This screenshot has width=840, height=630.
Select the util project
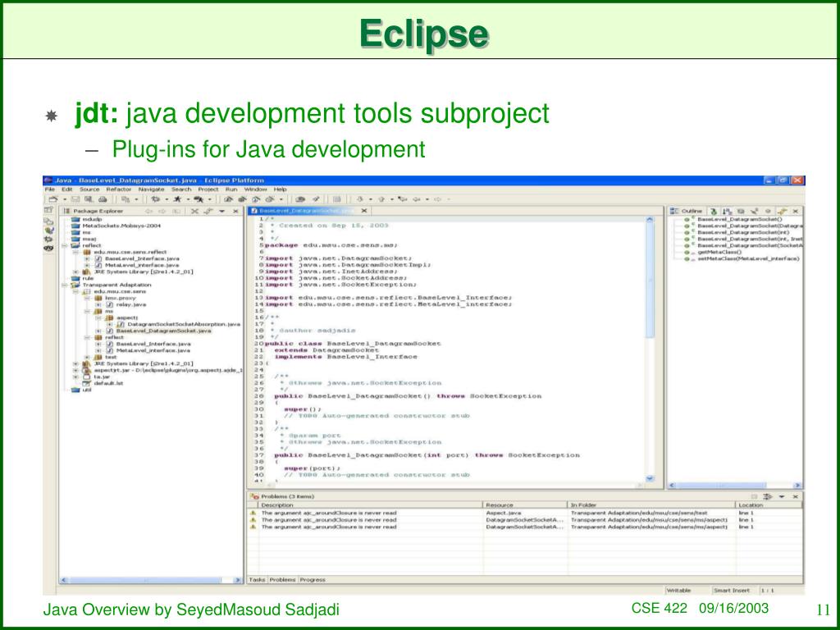87,390
